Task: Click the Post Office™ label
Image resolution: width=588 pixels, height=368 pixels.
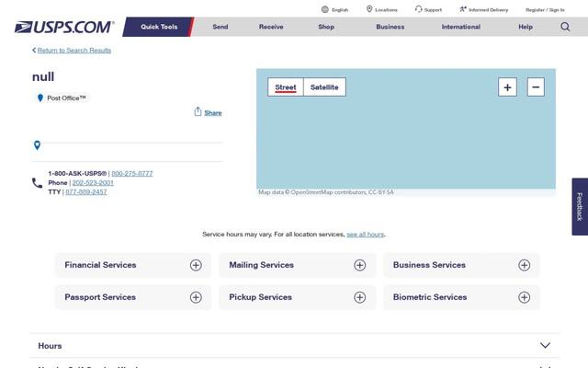Action: tap(66, 98)
